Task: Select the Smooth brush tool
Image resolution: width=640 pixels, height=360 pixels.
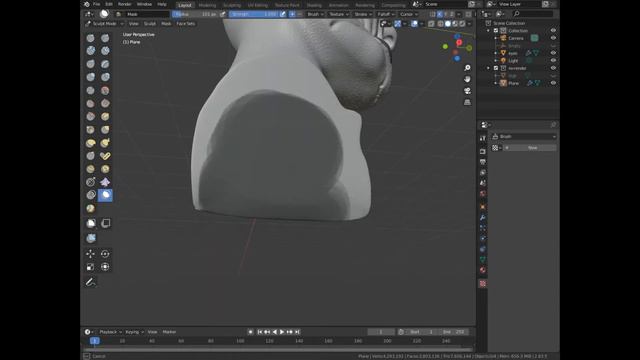Action: tap(105, 90)
